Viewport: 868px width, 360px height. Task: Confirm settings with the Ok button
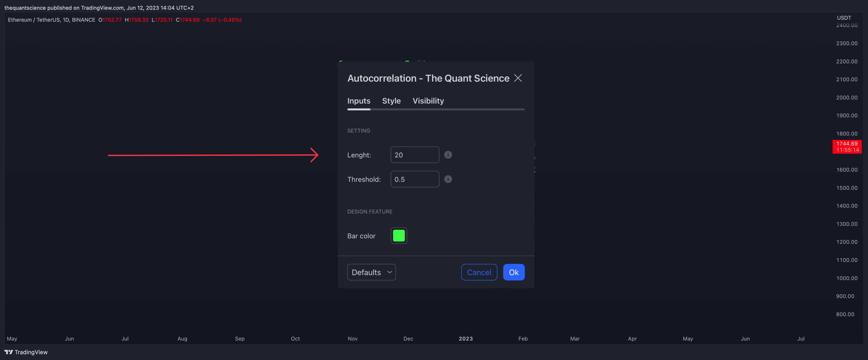click(513, 272)
